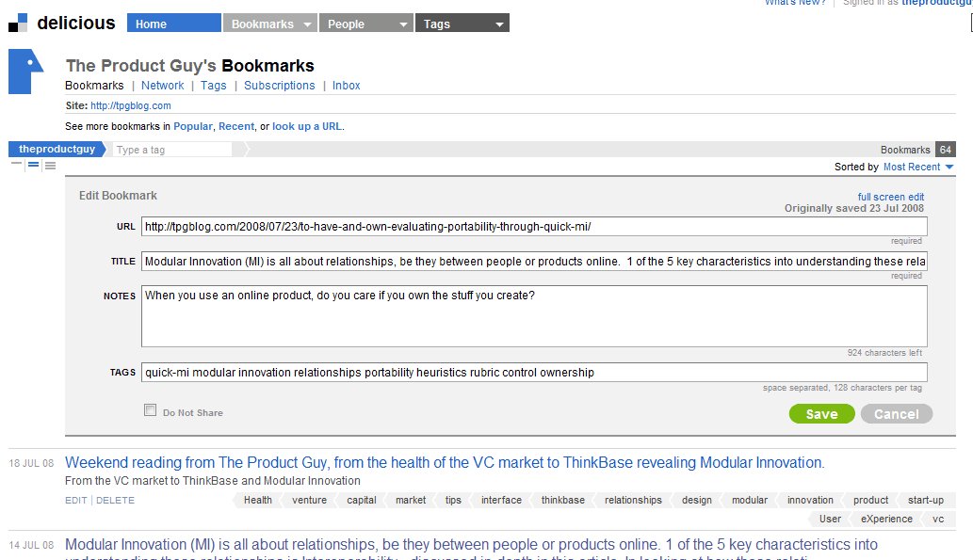Select the medium two-line view icon
Screen dimensions: 973x560
[33, 166]
